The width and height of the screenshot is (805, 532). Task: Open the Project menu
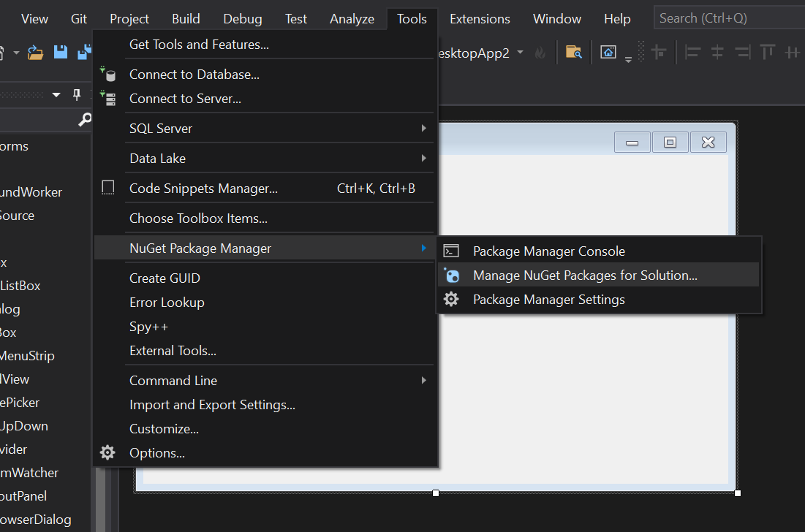click(x=129, y=19)
